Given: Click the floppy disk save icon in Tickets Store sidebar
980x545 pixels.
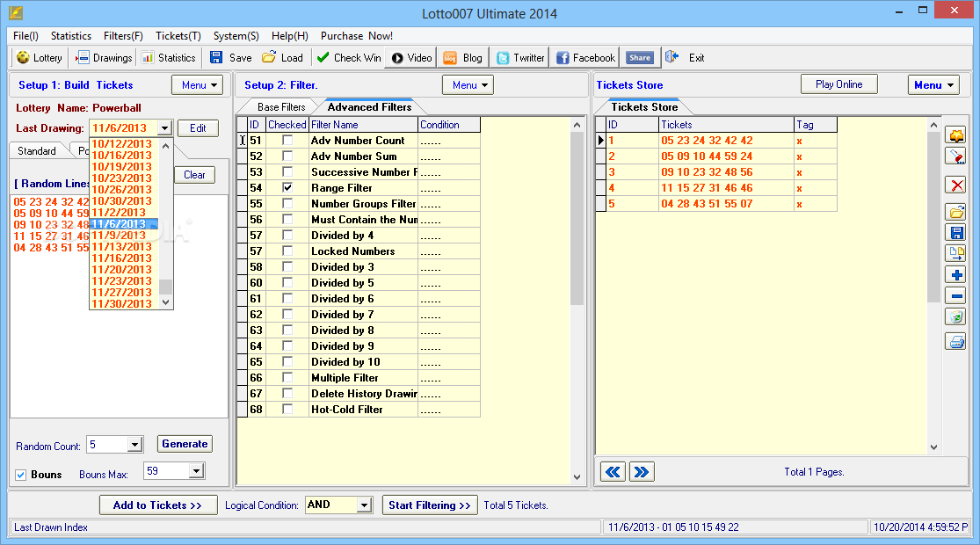Looking at the screenshot, I should pyautogui.click(x=956, y=233).
